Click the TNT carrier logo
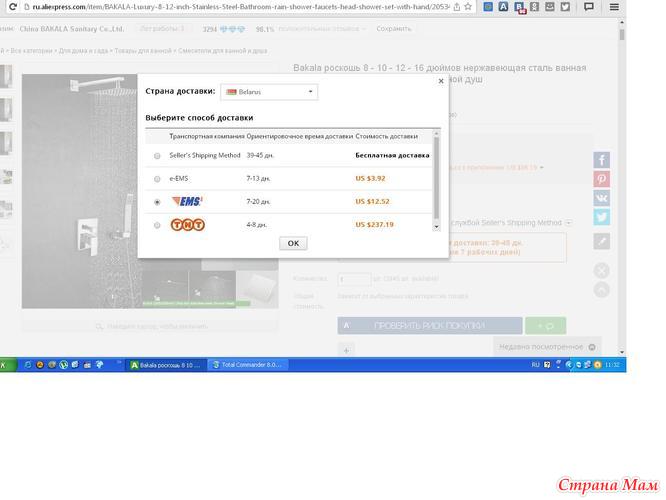666x500 pixels. pyautogui.click(x=188, y=224)
